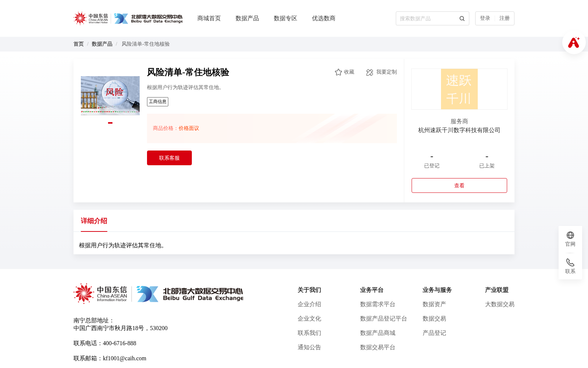Click the email kf1001@caih.com

[x=125, y=358]
